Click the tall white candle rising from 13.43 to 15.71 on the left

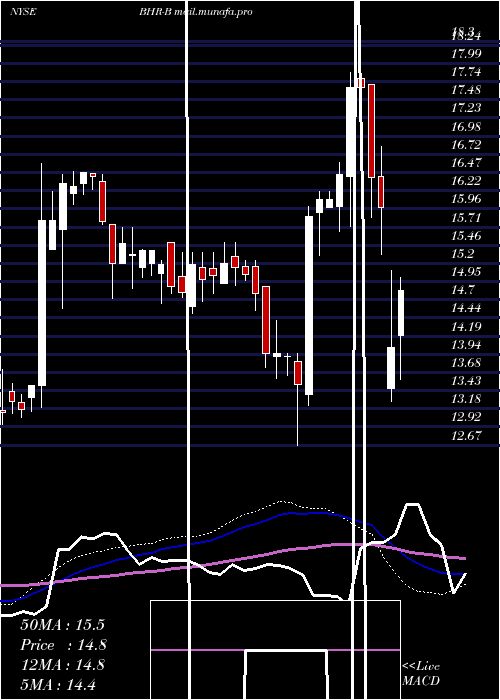[x=42, y=303]
